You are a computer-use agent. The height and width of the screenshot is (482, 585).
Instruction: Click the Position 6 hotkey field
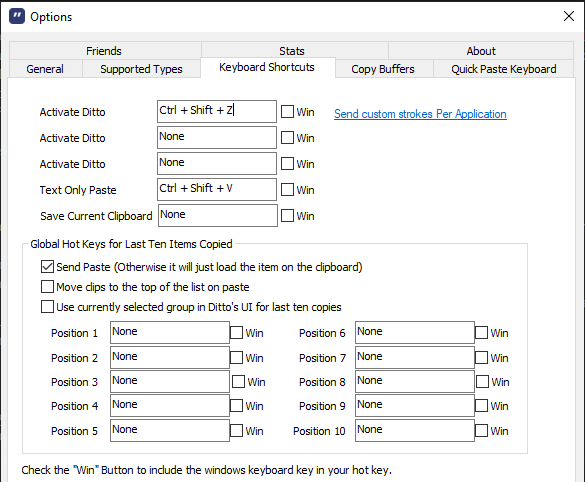point(415,332)
